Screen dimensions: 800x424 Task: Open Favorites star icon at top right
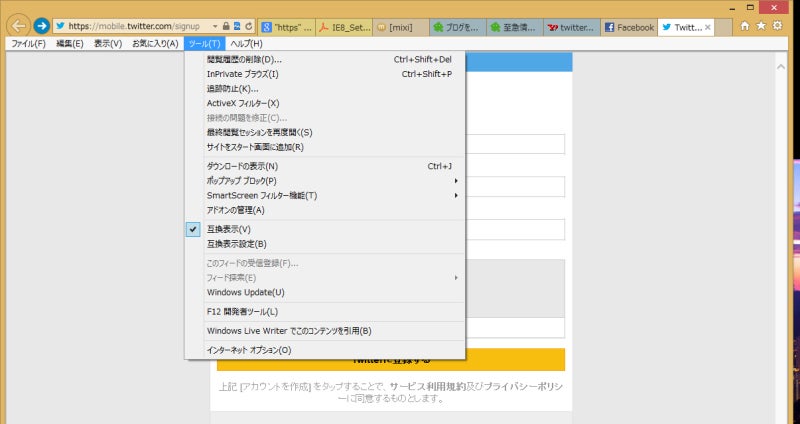pos(762,26)
